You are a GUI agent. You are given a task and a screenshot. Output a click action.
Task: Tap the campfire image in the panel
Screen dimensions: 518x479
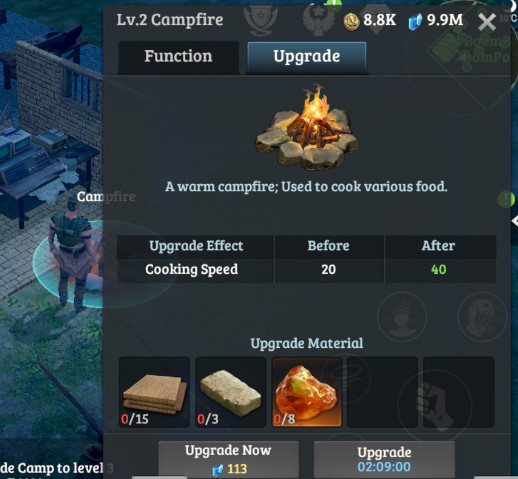(x=307, y=128)
